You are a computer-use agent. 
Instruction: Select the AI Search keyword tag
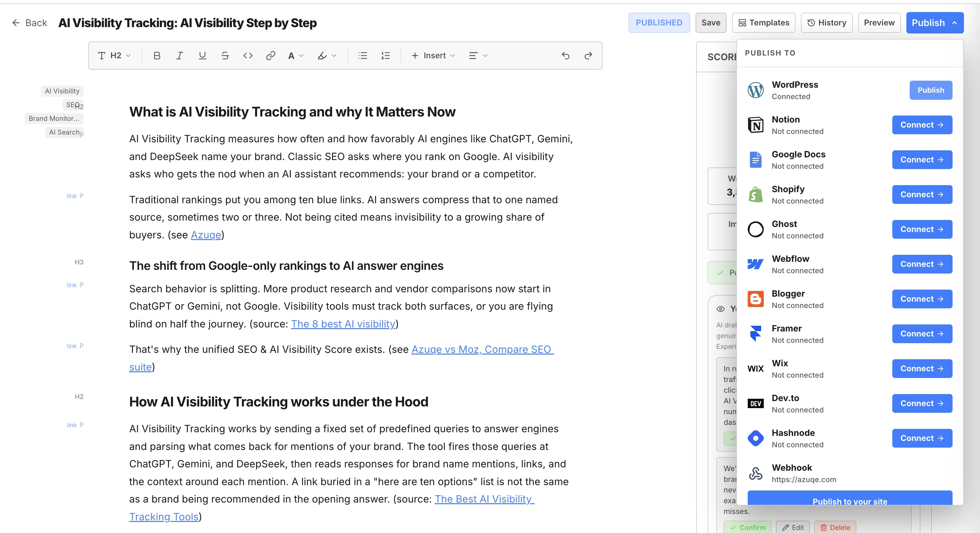[64, 132]
